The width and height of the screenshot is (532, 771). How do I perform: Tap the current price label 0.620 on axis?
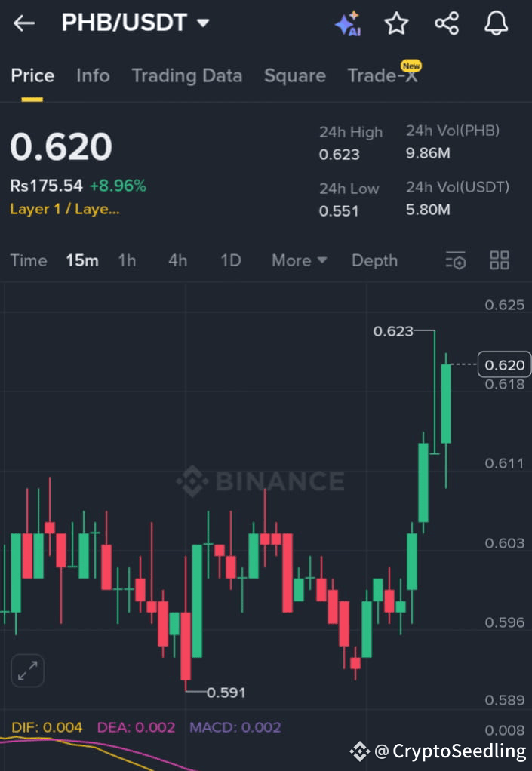pyautogui.click(x=505, y=365)
